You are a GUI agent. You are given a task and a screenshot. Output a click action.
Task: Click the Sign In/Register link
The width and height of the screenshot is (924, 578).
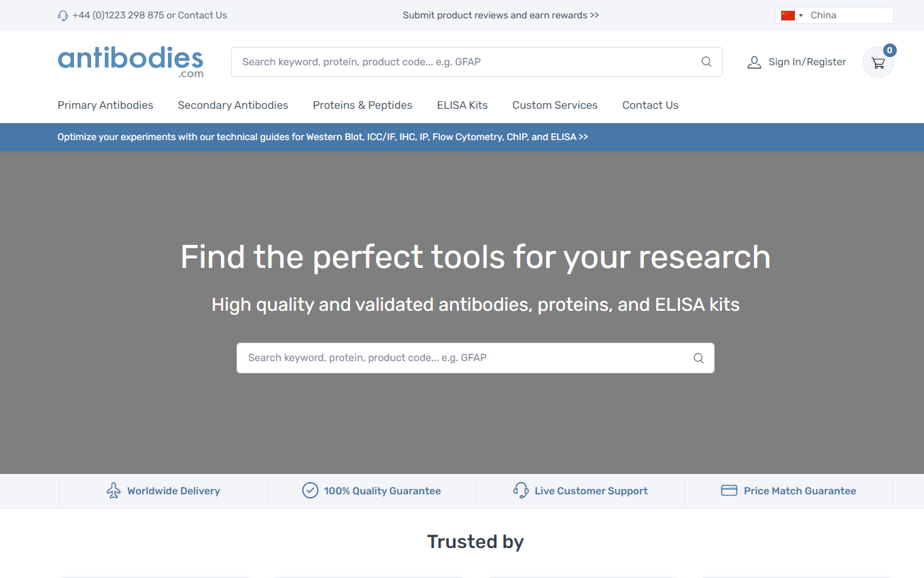tap(807, 62)
